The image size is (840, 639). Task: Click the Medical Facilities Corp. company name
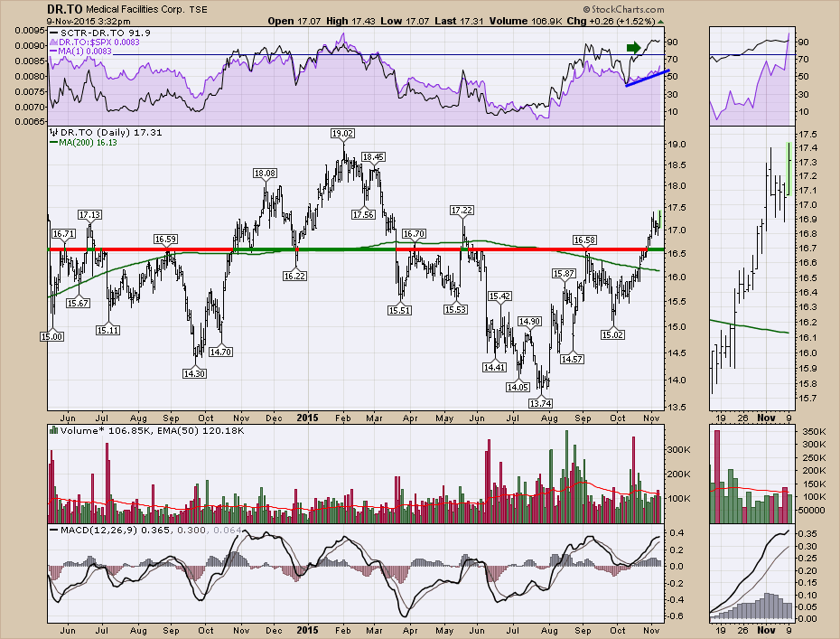135,10
